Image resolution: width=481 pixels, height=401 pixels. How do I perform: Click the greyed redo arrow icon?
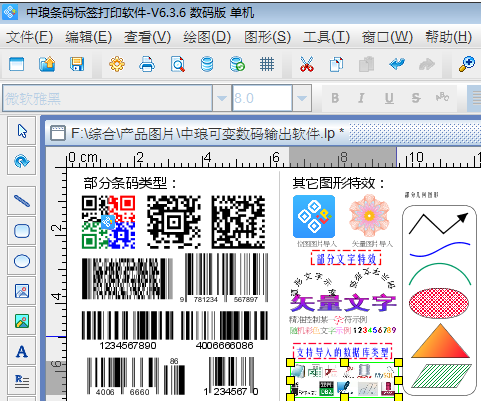[427, 64]
